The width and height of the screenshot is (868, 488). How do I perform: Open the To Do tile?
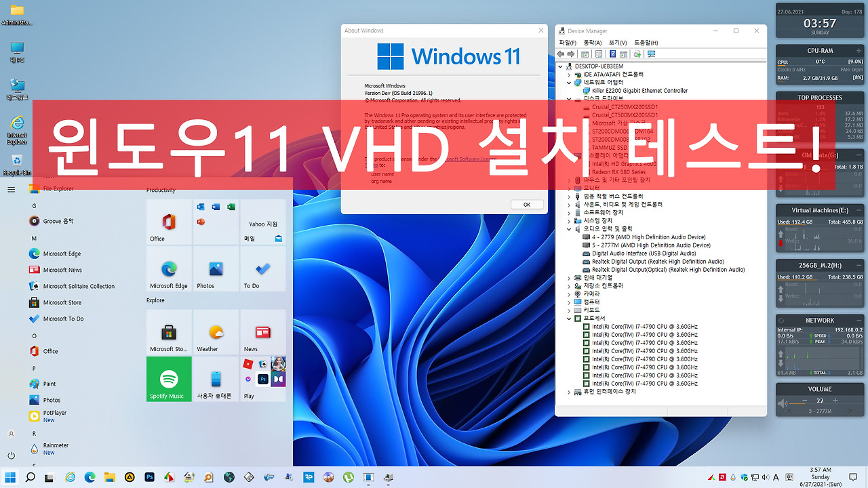262,268
